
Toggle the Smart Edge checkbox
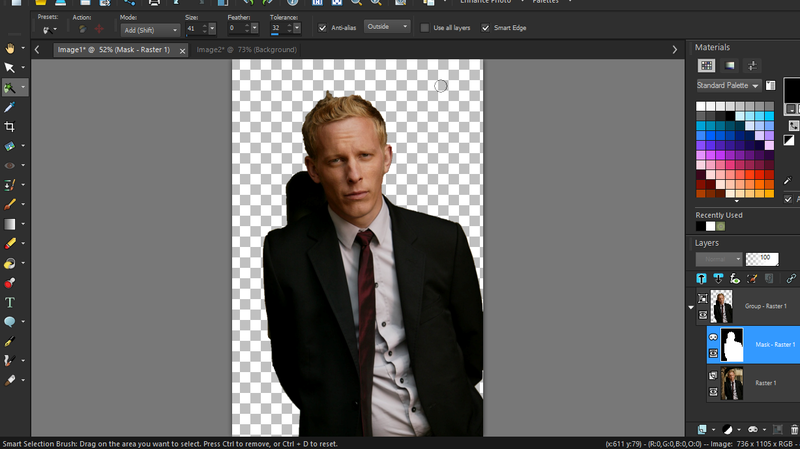click(485, 28)
